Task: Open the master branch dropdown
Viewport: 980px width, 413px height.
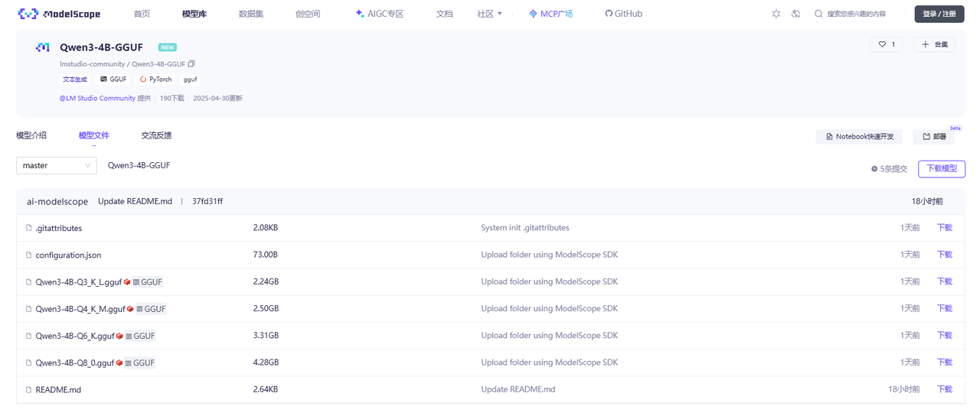Action: click(x=57, y=165)
